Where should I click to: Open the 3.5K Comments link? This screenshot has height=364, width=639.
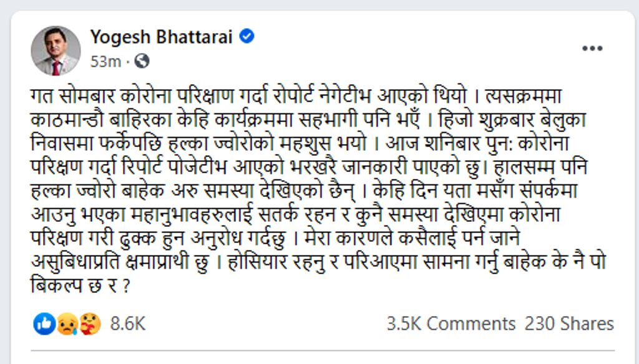[451, 324]
